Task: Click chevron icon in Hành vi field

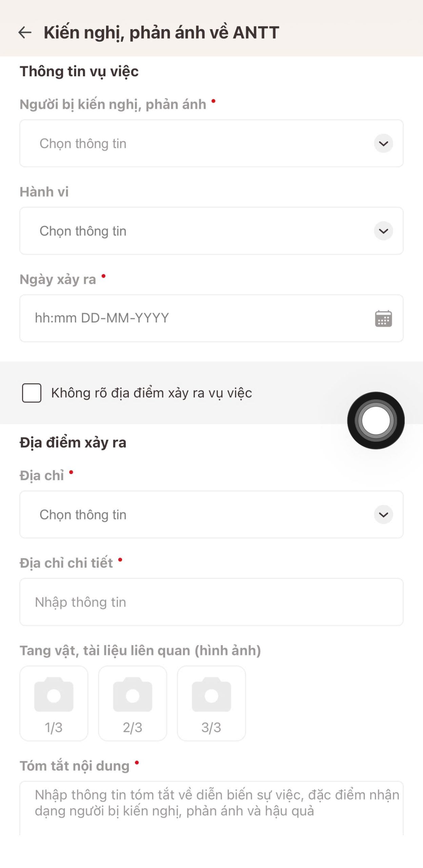Action: (x=383, y=231)
